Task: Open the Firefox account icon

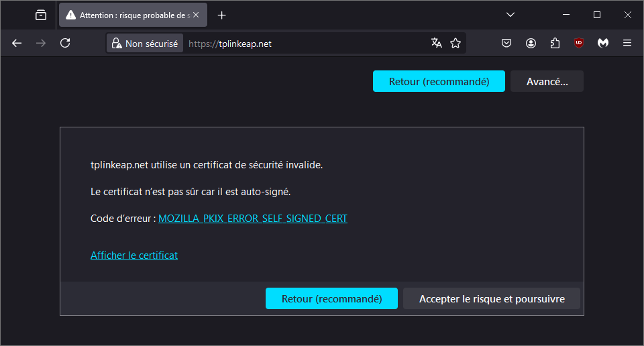Action: pyautogui.click(x=531, y=43)
